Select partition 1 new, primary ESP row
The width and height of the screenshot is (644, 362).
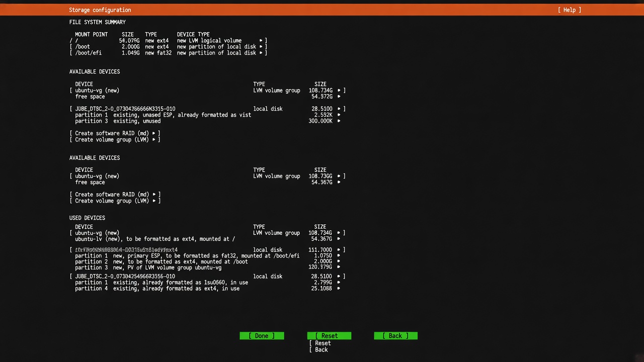pos(207,255)
